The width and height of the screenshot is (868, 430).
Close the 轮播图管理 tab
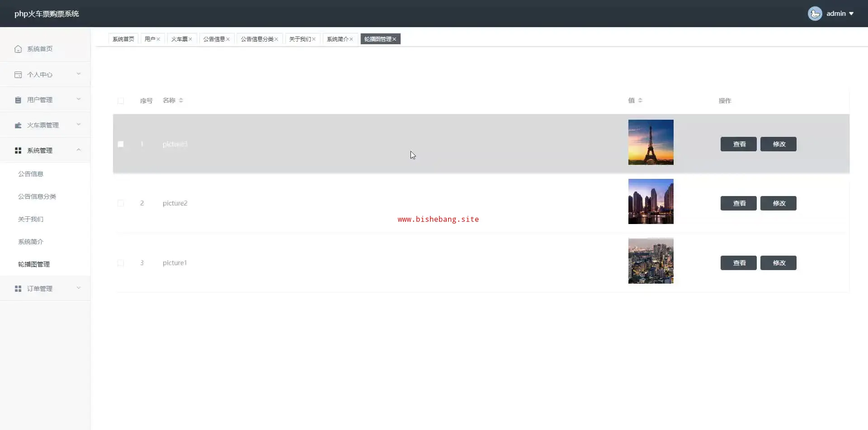coord(394,39)
